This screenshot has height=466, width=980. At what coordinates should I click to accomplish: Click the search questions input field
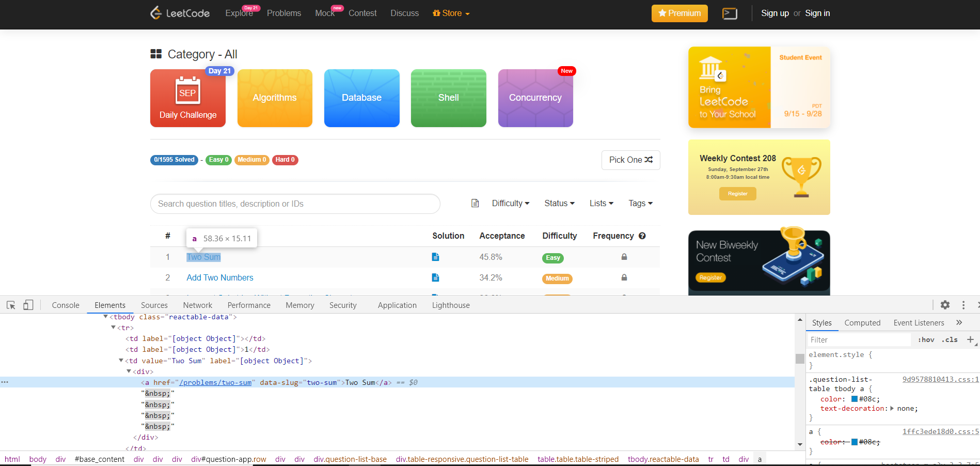point(295,204)
